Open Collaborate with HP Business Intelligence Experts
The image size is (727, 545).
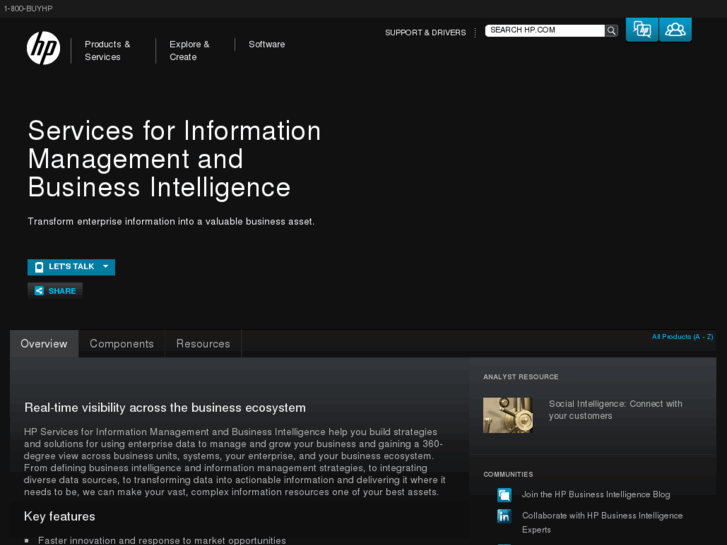[602, 523]
